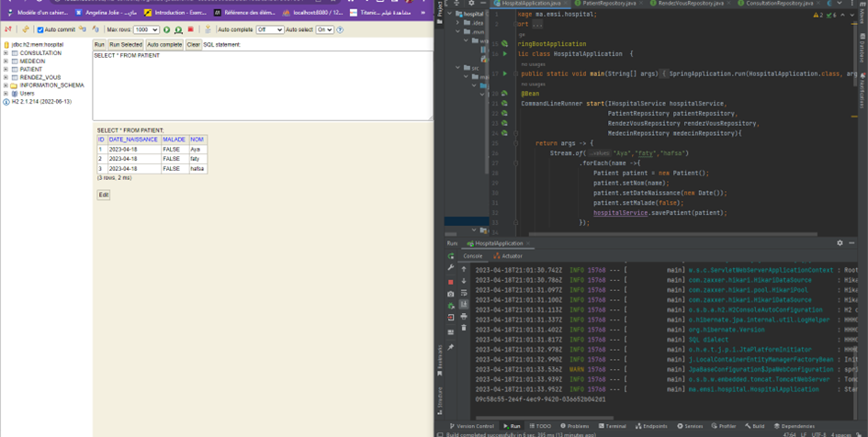Open the Auto complete dropdown

[x=270, y=30]
